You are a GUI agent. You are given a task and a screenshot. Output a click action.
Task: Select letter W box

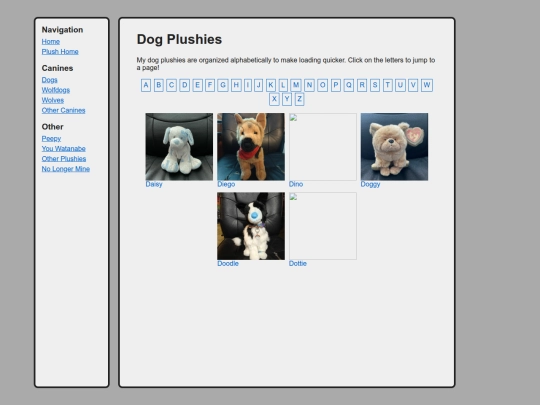[x=427, y=85]
